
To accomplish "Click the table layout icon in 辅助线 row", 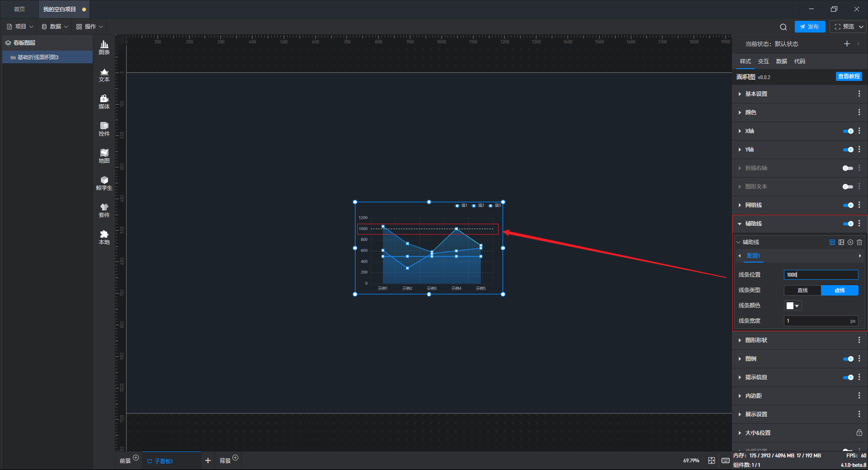I will click(x=832, y=242).
